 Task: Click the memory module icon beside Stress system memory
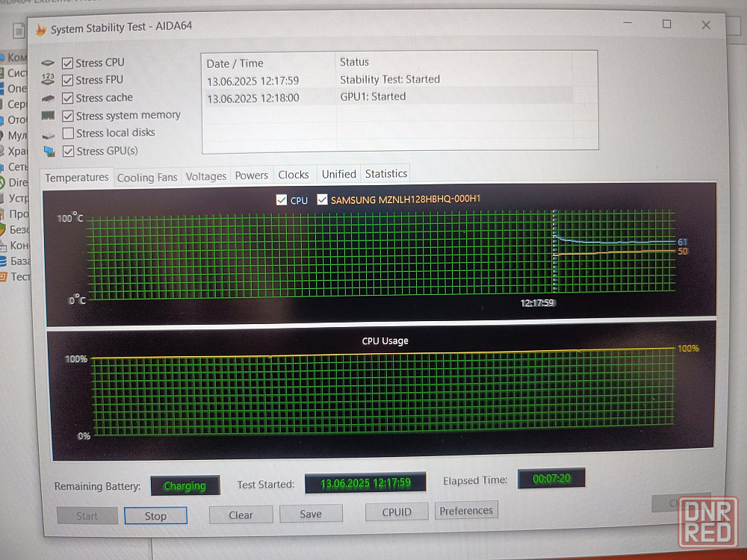[x=48, y=115]
